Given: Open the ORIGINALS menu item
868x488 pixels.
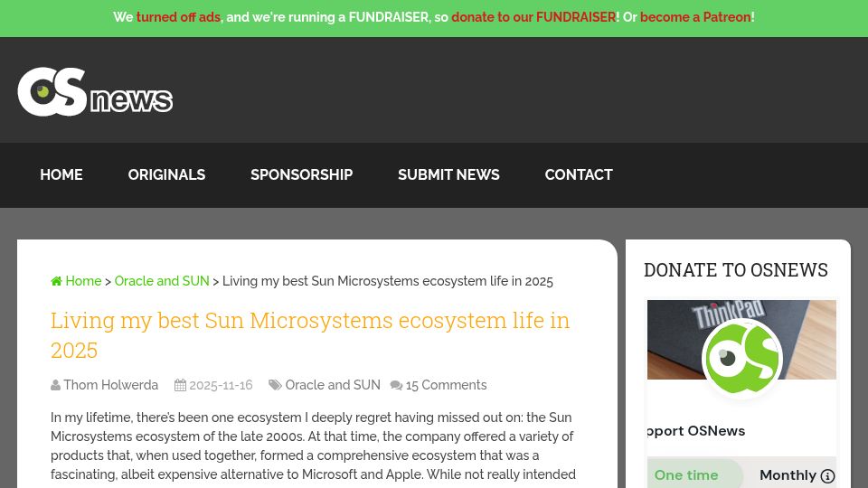Looking at the screenshot, I should (166, 174).
